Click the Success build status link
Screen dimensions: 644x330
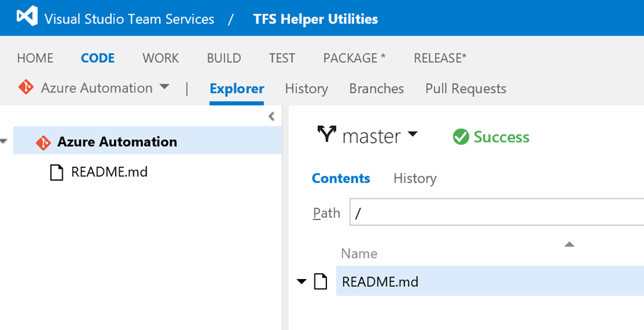pyautogui.click(x=501, y=137)
